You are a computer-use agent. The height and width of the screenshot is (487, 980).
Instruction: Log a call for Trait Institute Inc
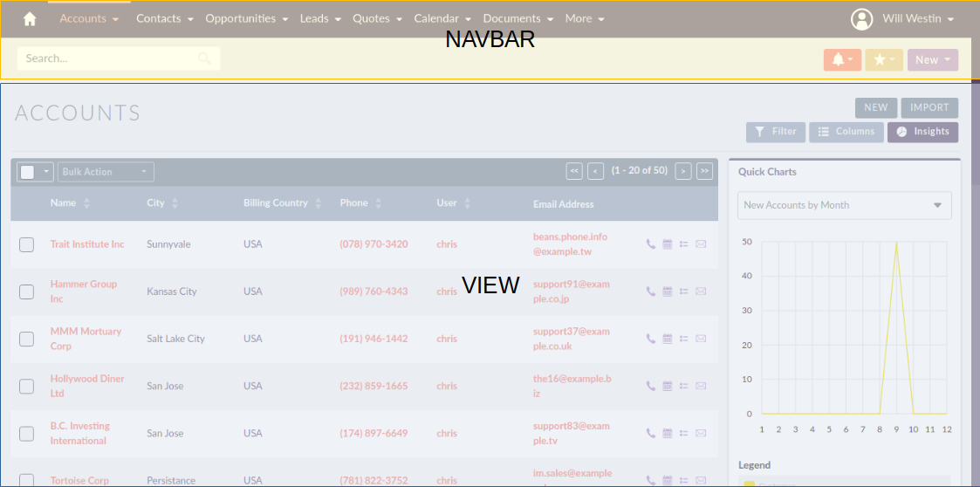pyautogui.click(x=651, y=243)
